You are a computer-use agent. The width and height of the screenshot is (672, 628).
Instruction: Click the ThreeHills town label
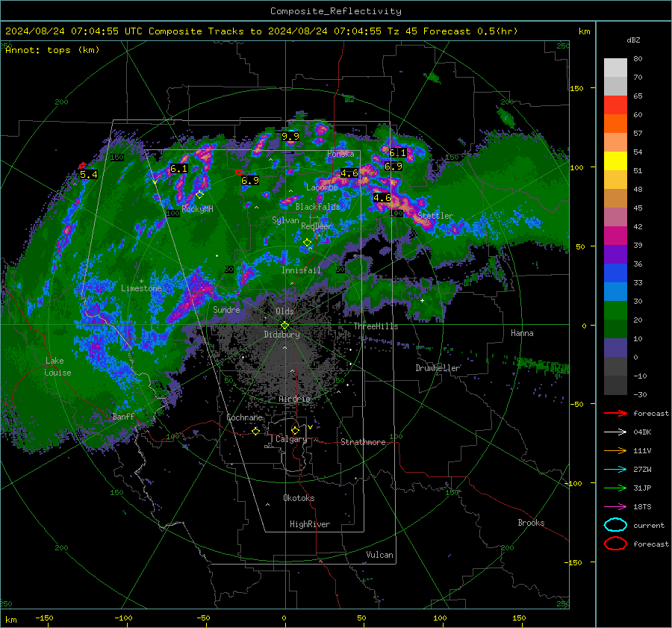click(x=376, y=326)
